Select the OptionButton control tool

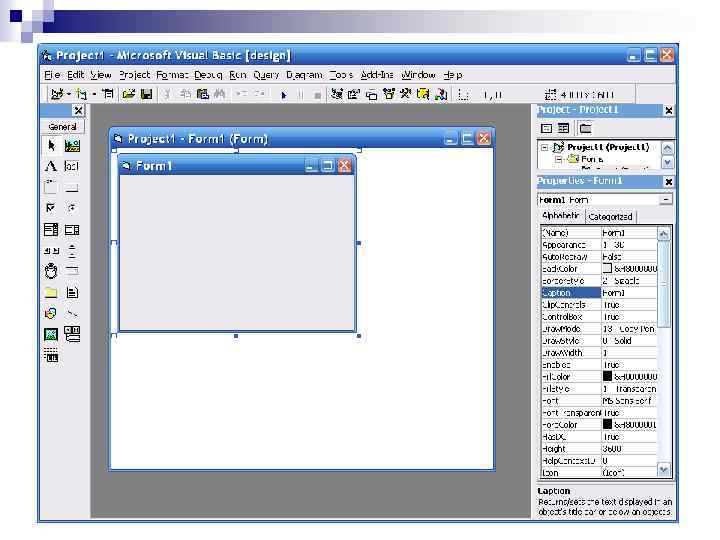[72, 208]
